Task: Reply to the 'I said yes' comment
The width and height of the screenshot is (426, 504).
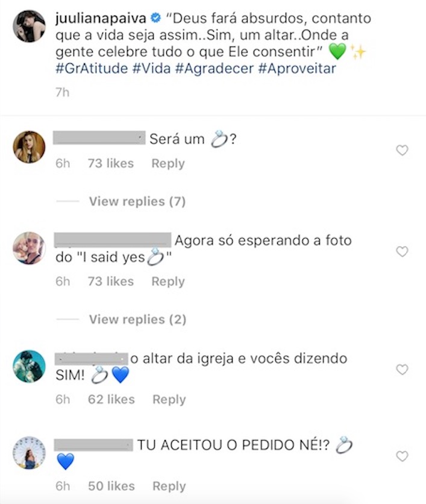Action: click(x=168, y=282)
